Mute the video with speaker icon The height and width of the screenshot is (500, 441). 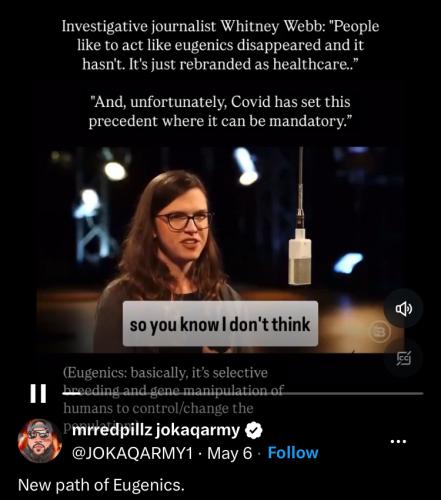click(404, 309)
